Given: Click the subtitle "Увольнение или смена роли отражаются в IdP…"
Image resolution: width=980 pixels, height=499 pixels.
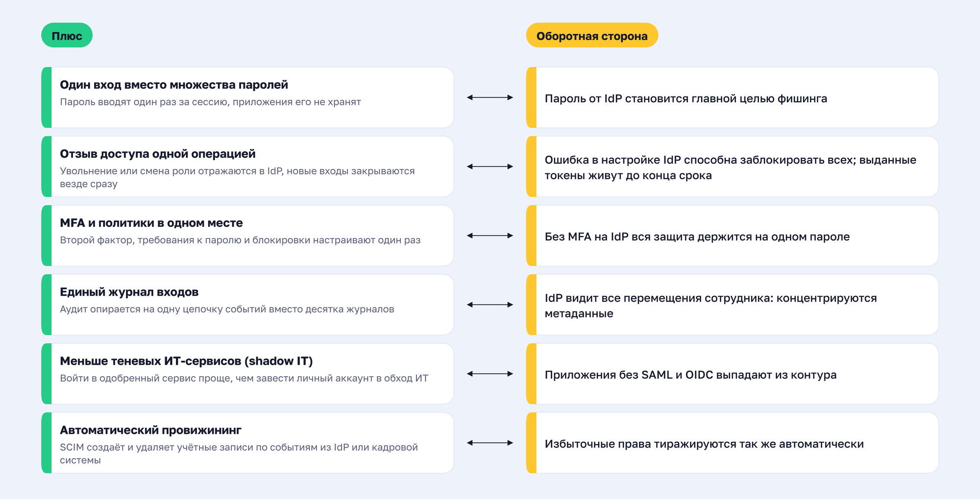Looking at the screenshot, I should (237, 177).
